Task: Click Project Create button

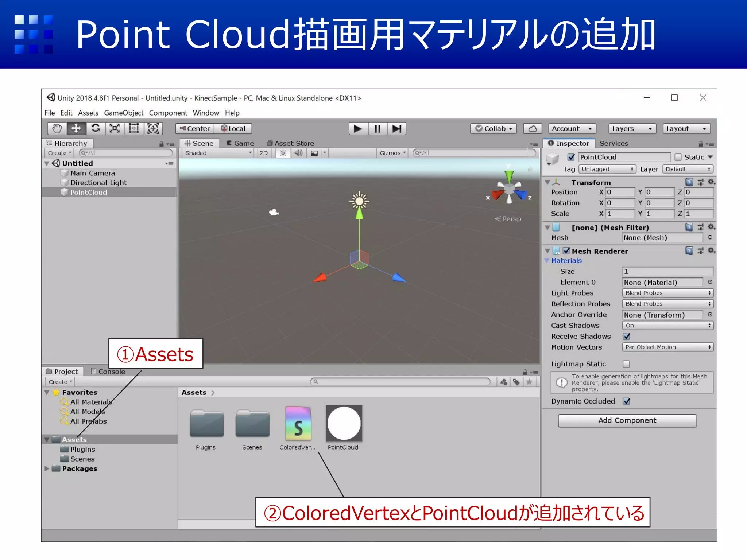Action: pos(60,382)
